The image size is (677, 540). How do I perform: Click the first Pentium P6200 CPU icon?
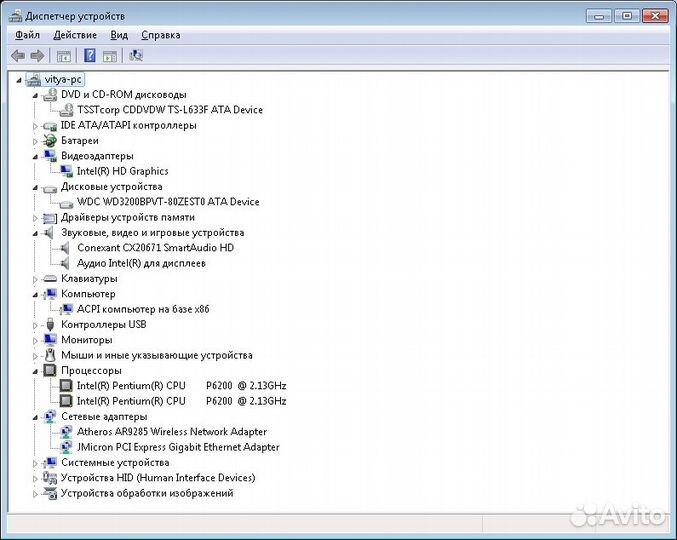pyautogui.click(x=66, y=385)
